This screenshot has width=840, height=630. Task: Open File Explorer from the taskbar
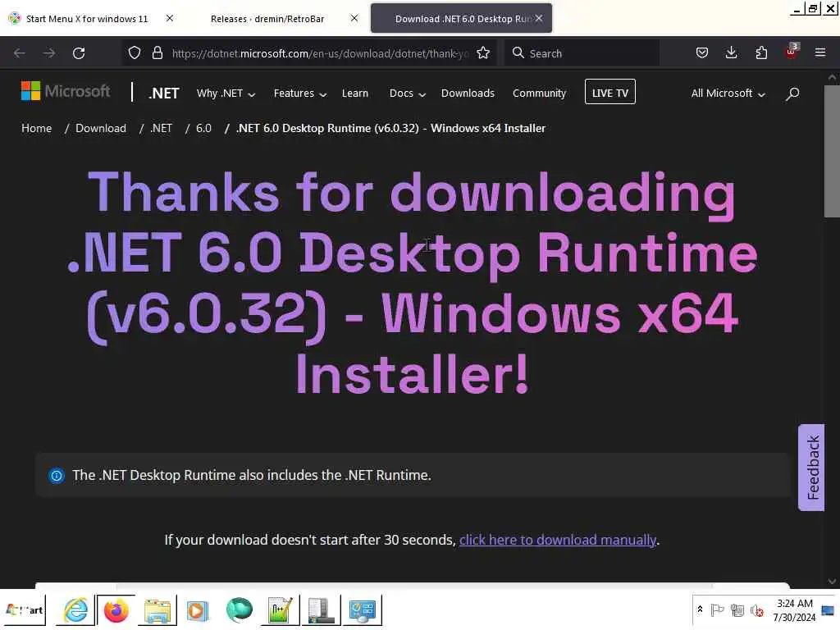click(157, 610)
